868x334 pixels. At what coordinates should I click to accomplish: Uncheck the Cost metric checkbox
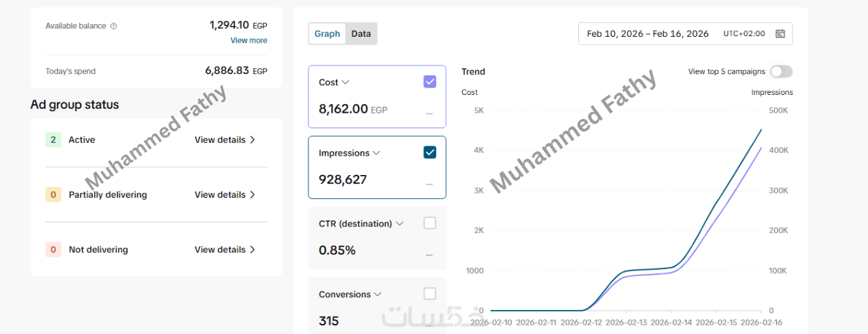[x=430, y=81]
